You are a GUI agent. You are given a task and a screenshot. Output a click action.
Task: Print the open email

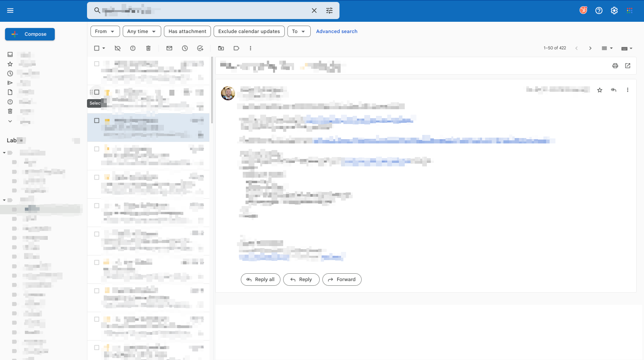[615, 66]
